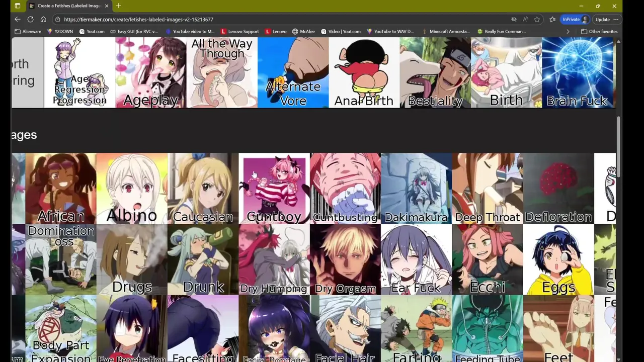
Task: Open the tab actions menu icon
Action: tap(18, 6)
